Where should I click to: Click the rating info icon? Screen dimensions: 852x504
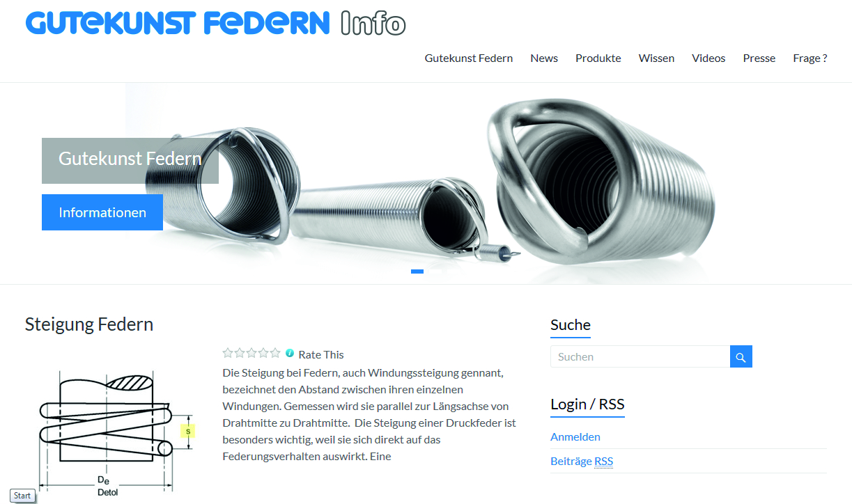click(290, 353)
